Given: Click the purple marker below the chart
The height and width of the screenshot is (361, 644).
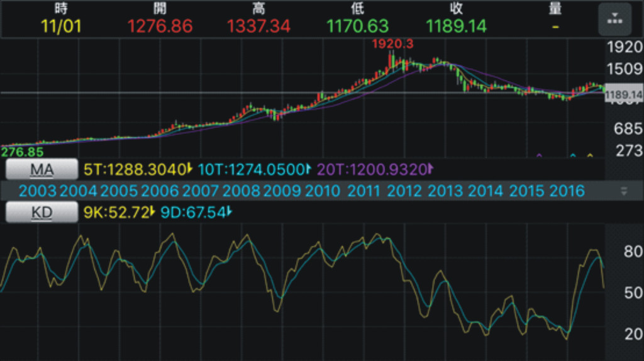Looking at the screenshot, I should pyautogui.click(x=538, y=155).
